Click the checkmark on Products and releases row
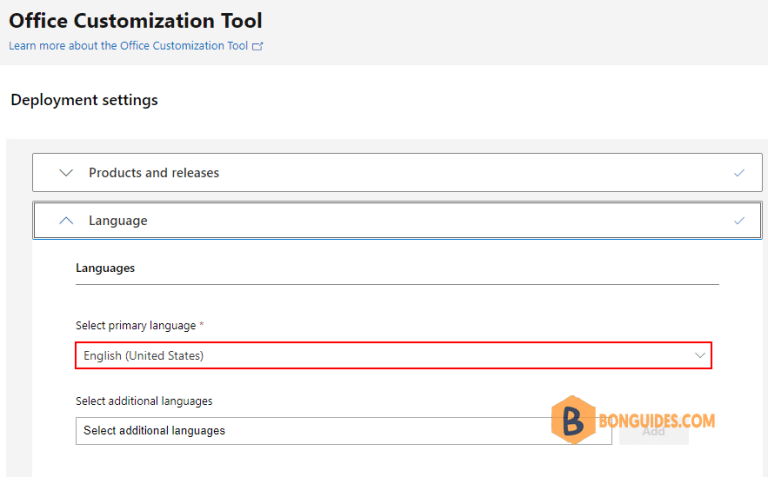Image resolution: width=768 pixels, height=477 pixels. (739, 173)
